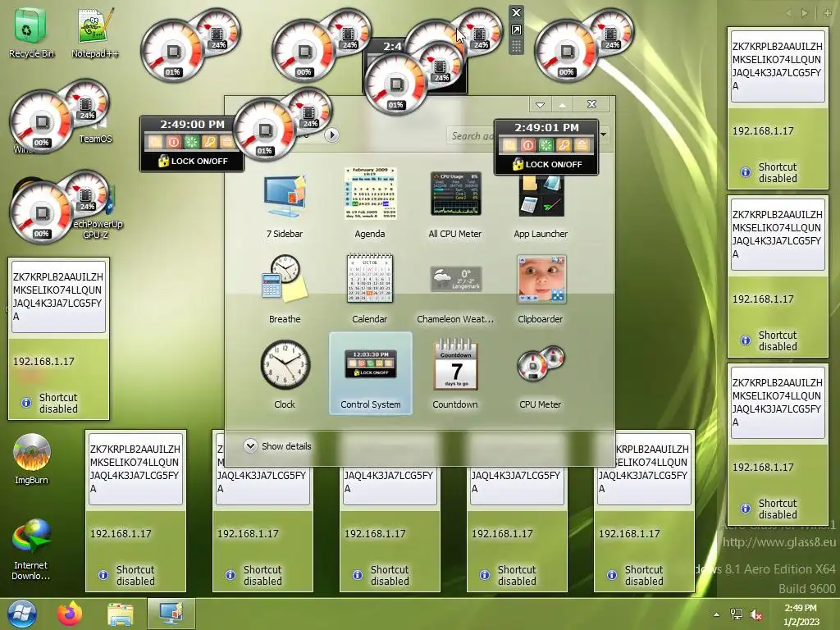Open the Windows Start button

[22, 614]
